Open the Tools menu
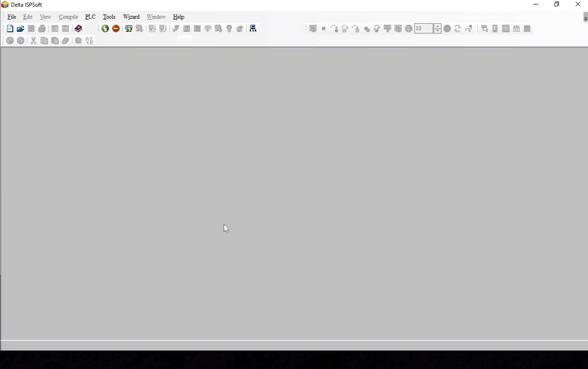This screenshot has height=369, width=588. (x=109, y=17)
